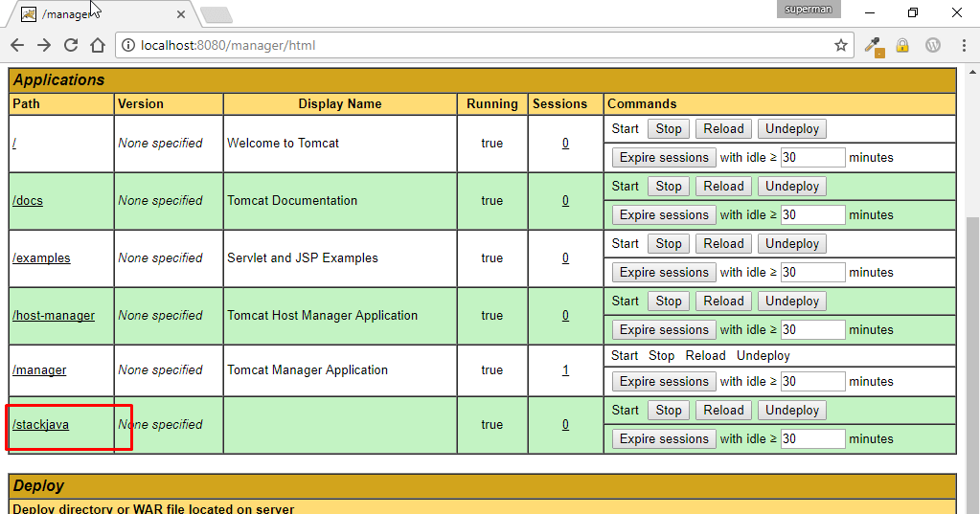The image size is (980, 514).
Task: Open the /examples application link
Action: click(x=41, y=257)
